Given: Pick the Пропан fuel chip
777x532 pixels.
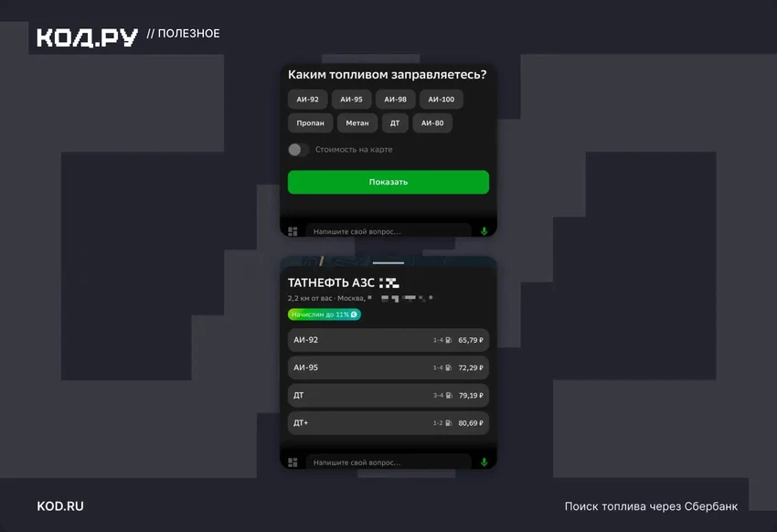Looking at the screenshot, I should coord(310,122).
